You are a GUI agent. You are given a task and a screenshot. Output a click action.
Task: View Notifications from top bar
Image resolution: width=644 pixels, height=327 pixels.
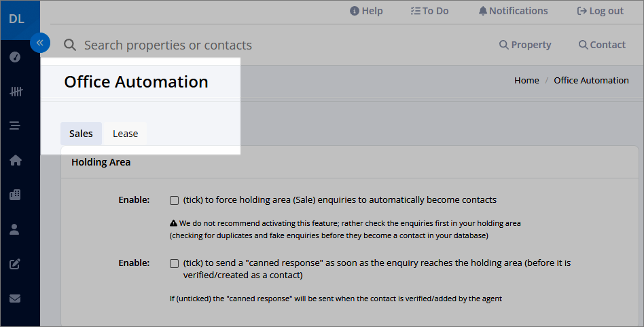513,11
